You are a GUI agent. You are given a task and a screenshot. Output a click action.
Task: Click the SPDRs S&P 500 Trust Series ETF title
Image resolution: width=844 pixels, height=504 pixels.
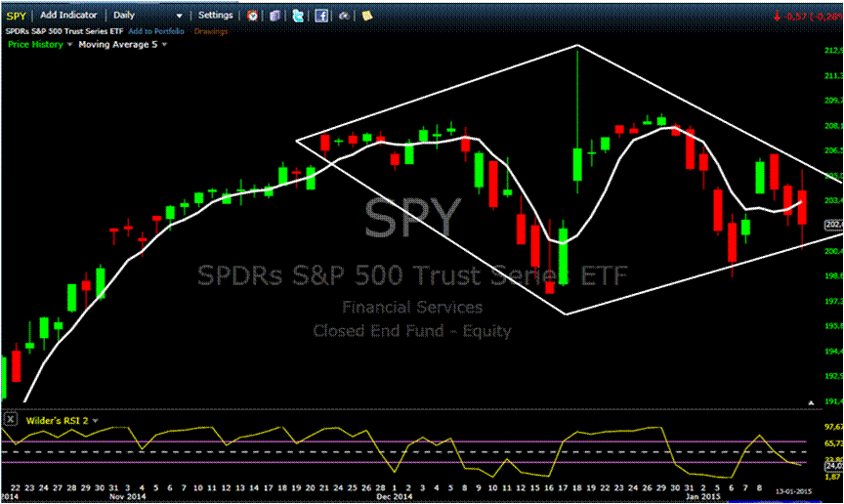click(64, 31)
